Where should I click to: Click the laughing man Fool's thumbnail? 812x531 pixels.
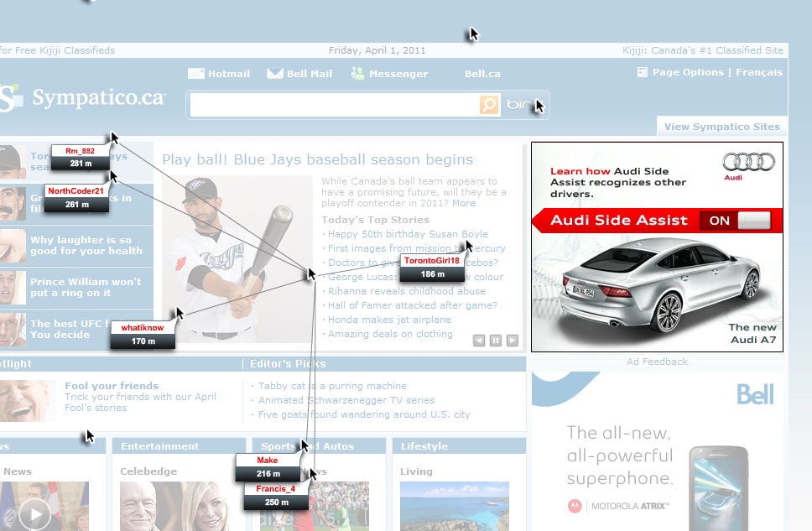pyautogui.click(x=27, y=400)
